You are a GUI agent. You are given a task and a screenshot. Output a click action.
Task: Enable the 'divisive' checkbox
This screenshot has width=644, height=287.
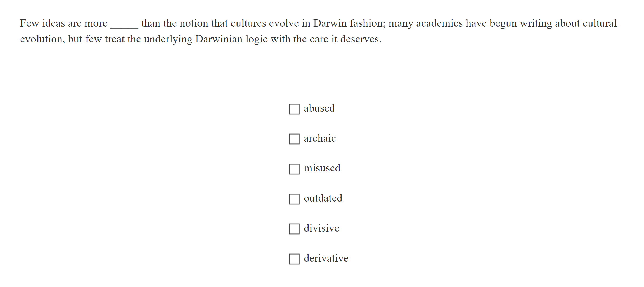294,229
